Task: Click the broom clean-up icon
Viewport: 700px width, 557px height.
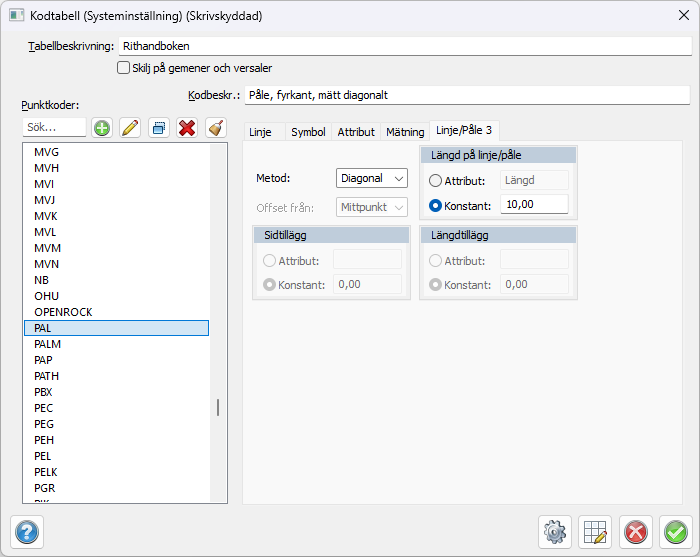Action: 215,128
